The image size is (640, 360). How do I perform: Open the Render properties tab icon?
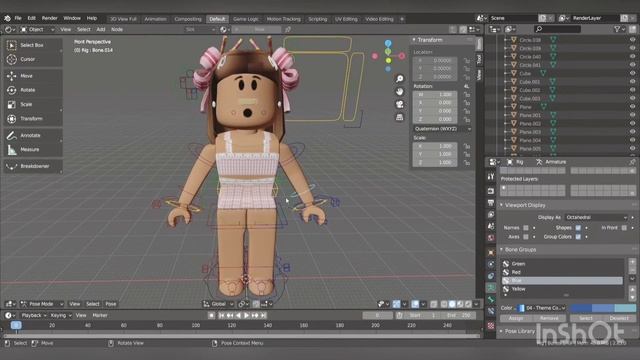[x=491, y=191]
